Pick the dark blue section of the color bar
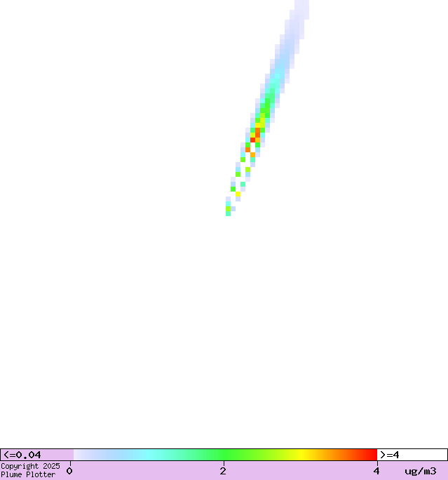 click(91, 455)
